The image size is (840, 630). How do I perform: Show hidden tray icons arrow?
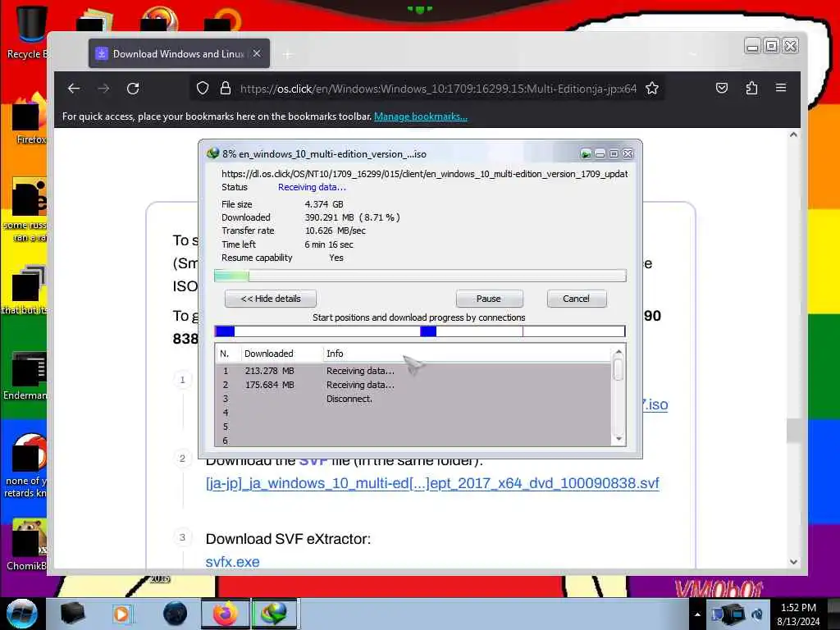[697, 614]
